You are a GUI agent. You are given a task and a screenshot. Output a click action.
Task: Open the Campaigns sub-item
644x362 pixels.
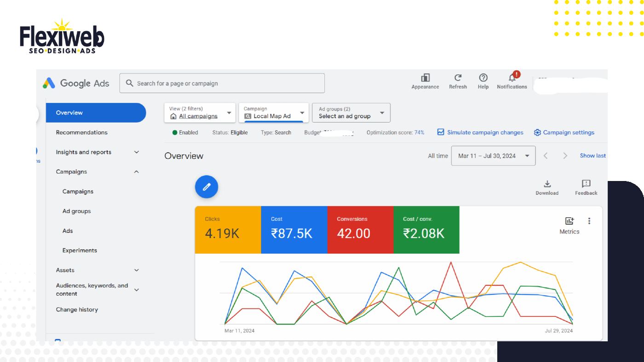coord(78,192)
